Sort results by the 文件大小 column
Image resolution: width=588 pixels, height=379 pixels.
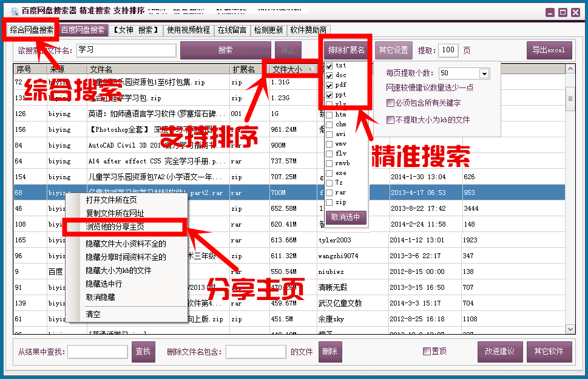(291, 69)
